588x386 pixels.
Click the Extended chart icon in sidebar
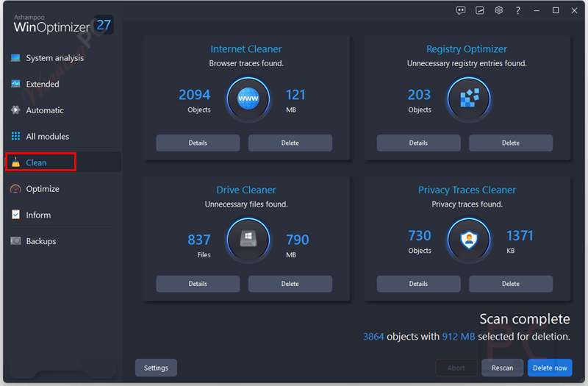click(15, 84)
